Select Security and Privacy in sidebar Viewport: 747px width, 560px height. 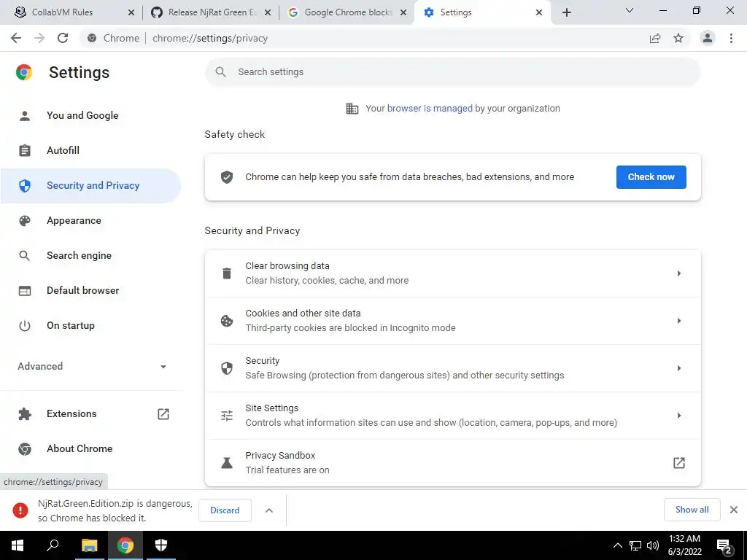(90, 186)
